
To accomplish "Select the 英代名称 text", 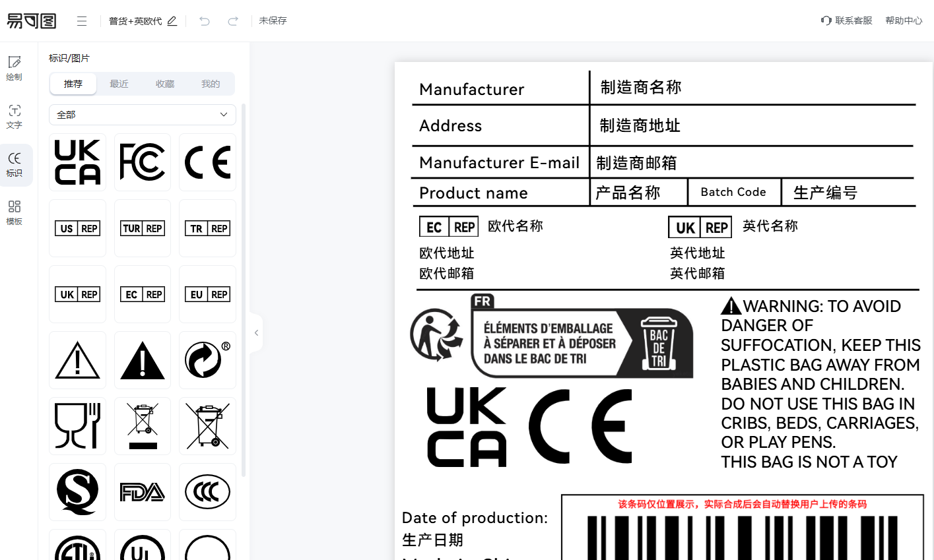I will [x=770, y=226].
